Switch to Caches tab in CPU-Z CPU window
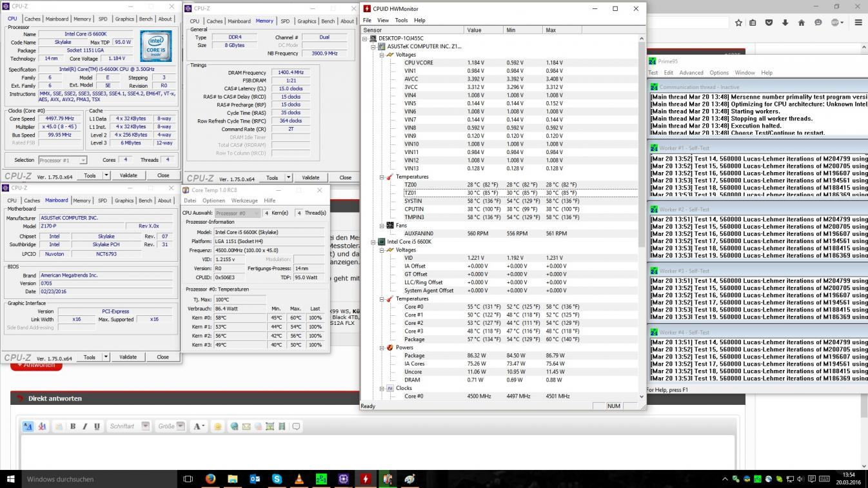 [x=32, y=19]
